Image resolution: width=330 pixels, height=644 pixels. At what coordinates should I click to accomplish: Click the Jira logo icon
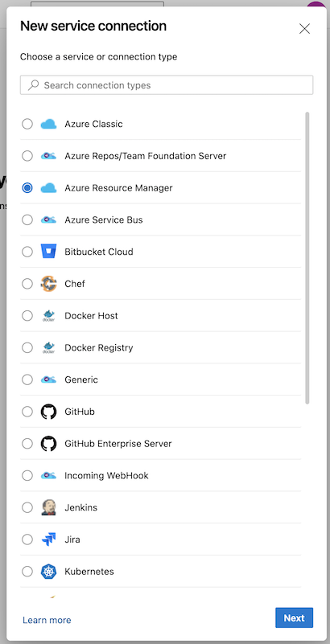coord(48,539)
